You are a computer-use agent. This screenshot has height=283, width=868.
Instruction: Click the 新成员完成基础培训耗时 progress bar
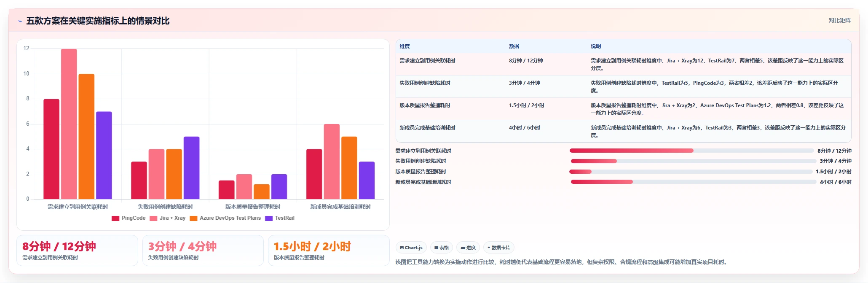[694, 182]
